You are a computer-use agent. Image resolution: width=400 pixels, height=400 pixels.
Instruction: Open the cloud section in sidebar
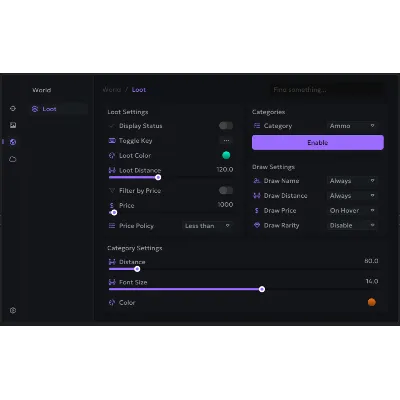[13, 159]
